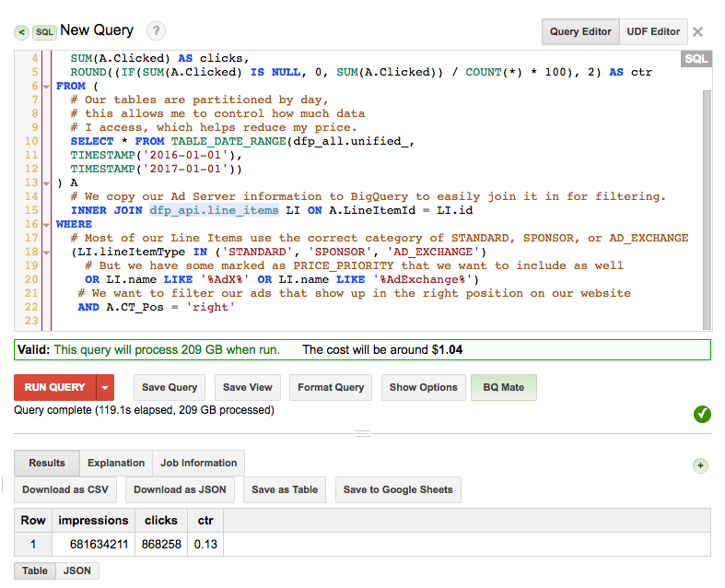Toggle the fold arrow on line 13

pos(46,183)
